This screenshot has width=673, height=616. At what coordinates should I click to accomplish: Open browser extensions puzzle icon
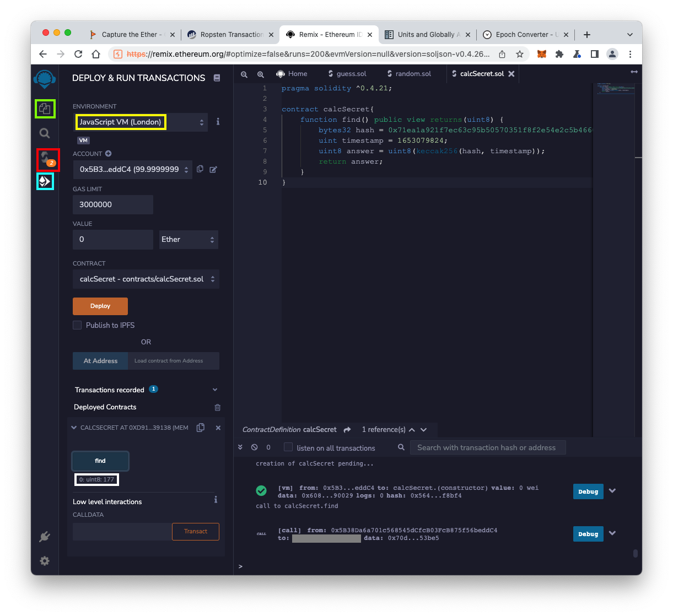click(559, 54)
